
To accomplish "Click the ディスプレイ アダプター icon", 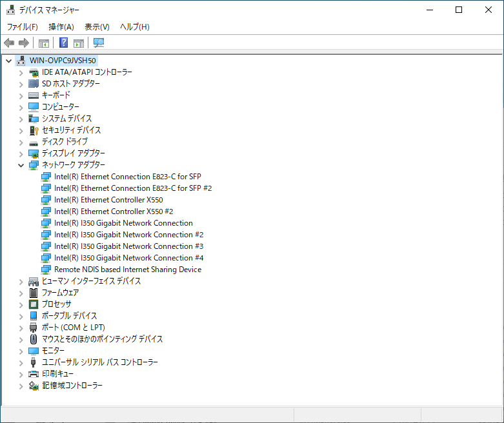I will [34, 153].
